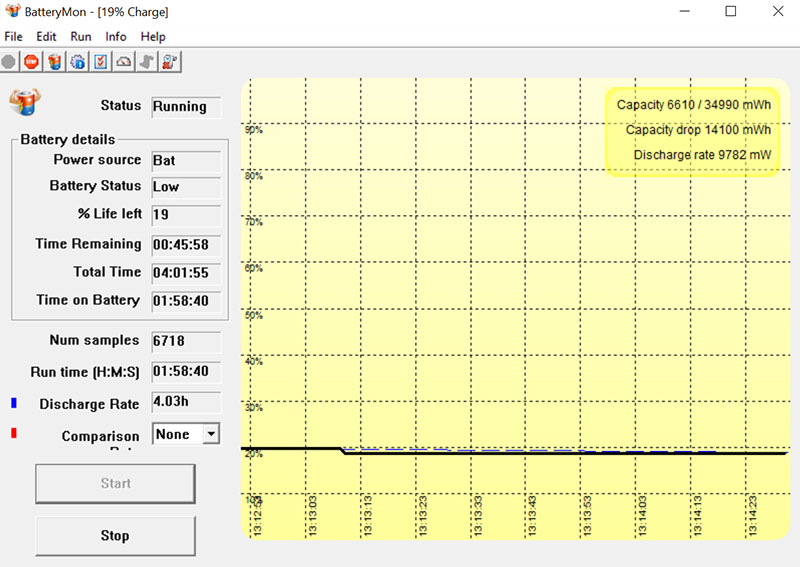
Task: Click the red Comparison Rate color marker
Action: (14, 435)
